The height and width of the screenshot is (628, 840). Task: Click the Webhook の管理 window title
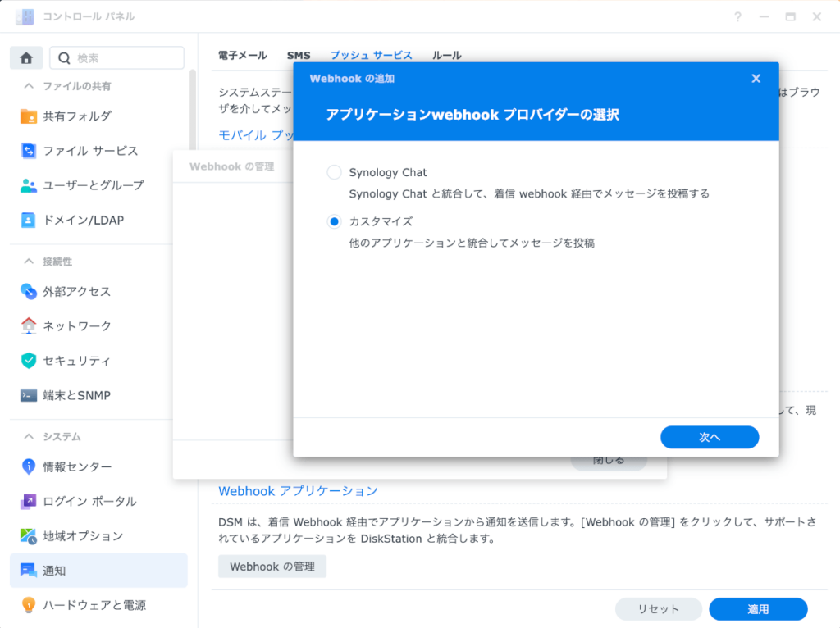231,166
